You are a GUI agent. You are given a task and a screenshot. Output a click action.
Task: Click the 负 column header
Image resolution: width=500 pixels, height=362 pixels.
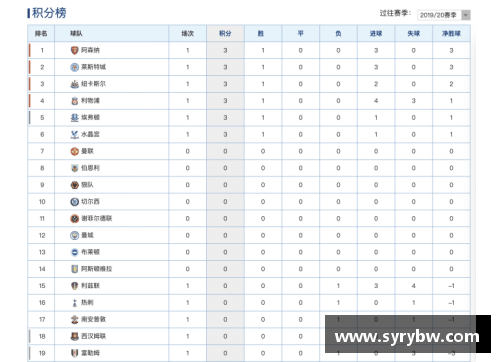point(338,33)
